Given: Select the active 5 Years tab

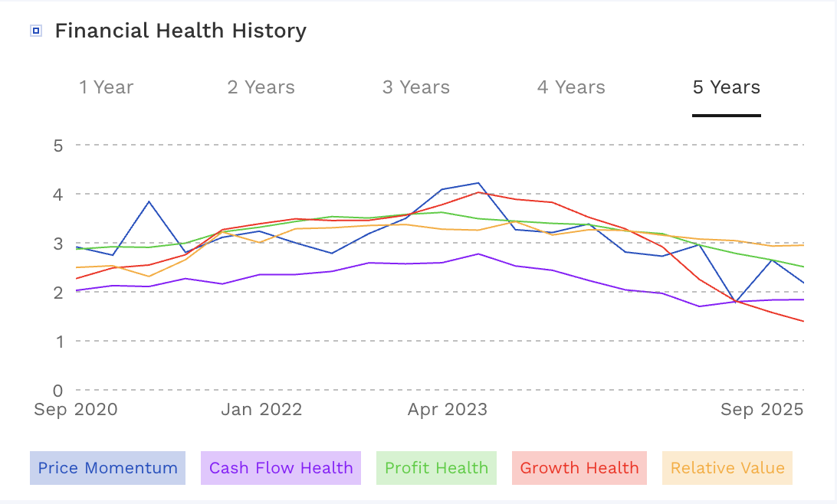Looking at the screenshot, I should click(726, 87).
